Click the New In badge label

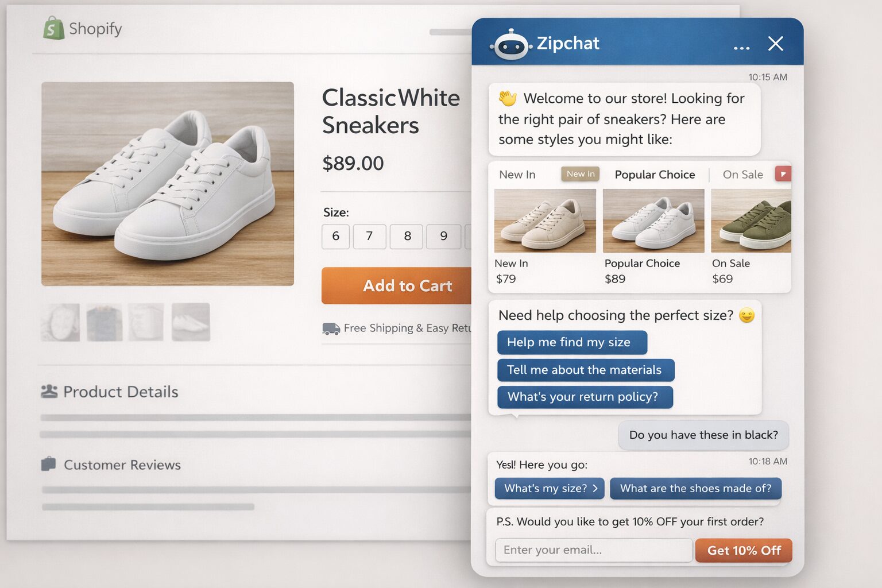(580, 173)
